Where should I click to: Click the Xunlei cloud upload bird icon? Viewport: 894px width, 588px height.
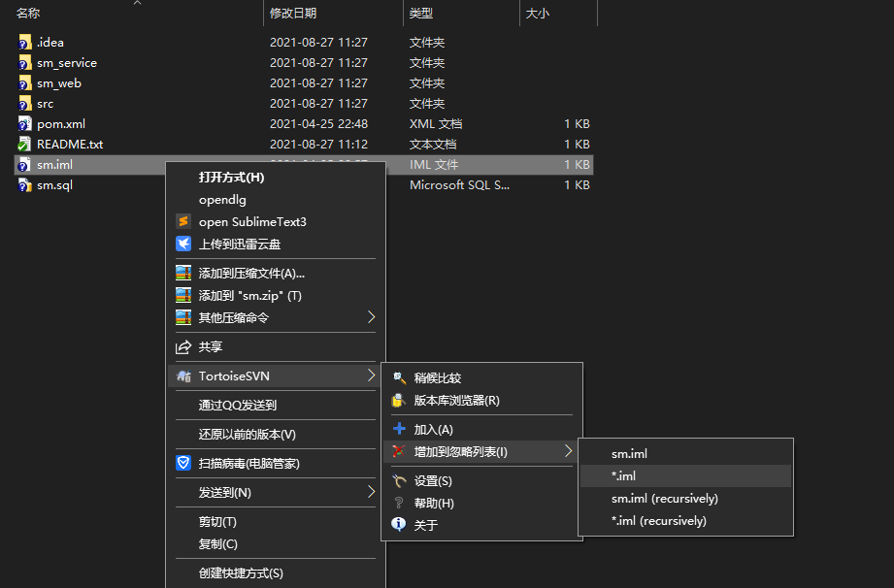[183, 244]
